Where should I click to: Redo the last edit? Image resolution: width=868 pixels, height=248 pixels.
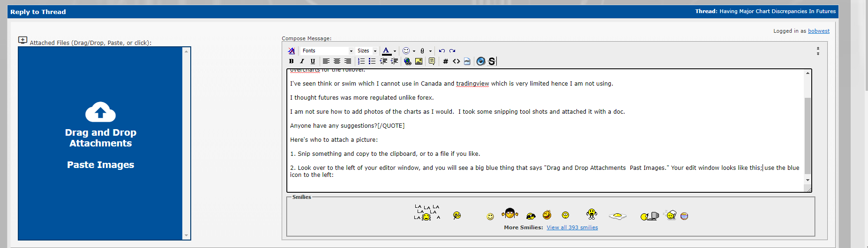tap(452, 51)
